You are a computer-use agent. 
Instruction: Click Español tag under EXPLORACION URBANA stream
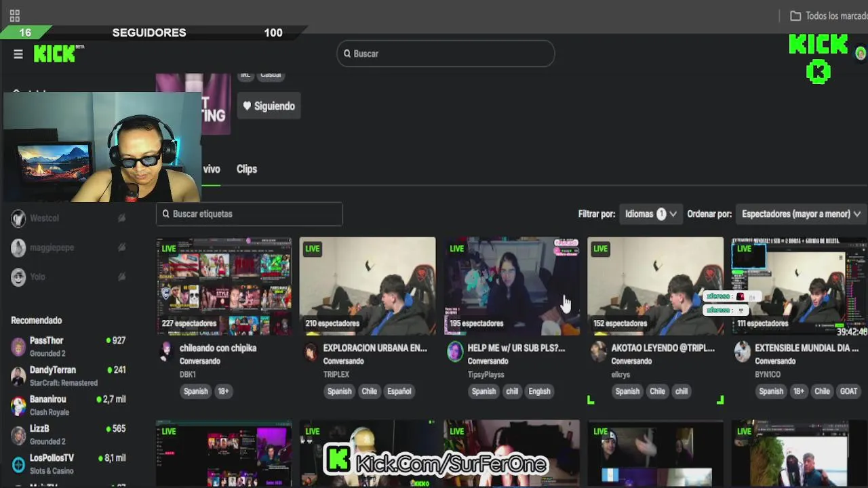(399, 391)
